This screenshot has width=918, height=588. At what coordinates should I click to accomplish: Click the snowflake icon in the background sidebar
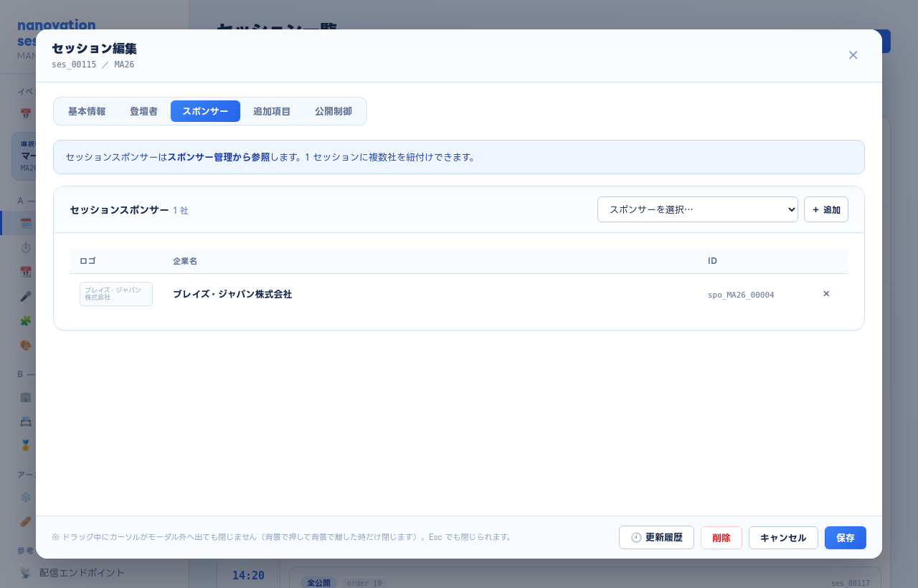pyautogui.click(x=26, y=497)
